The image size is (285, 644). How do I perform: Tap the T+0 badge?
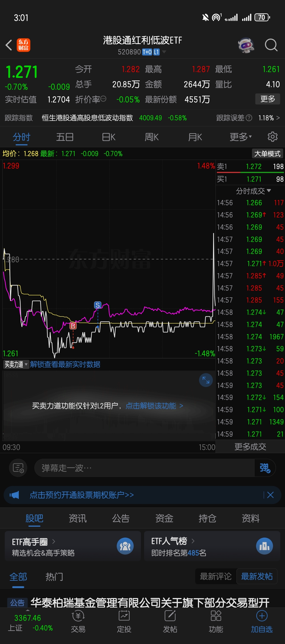(x=147, y=52)
